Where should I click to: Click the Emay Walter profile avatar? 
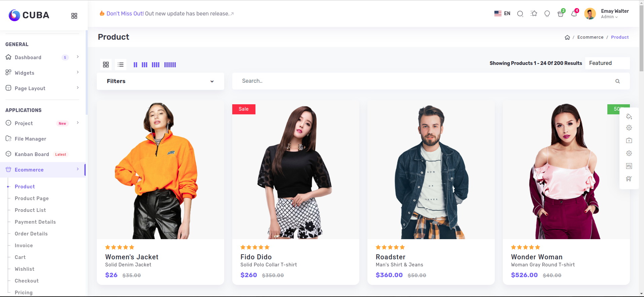(x=590, y=14)
